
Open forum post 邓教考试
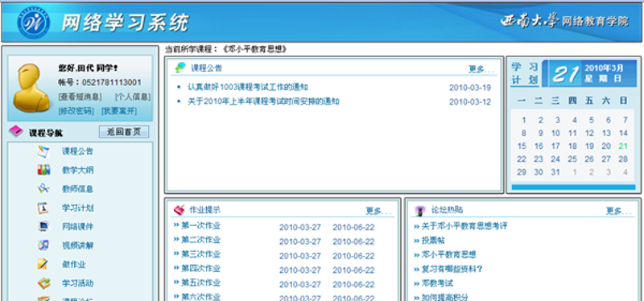click(x=437, y=283)
